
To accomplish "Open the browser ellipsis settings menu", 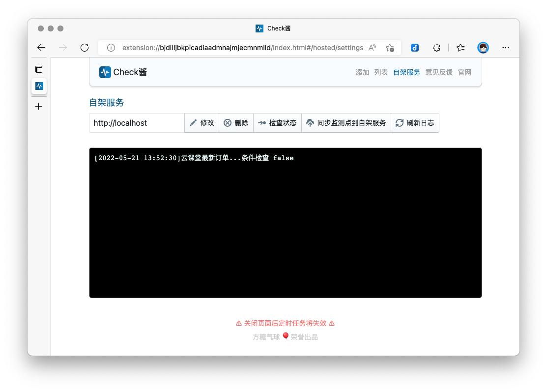I will click(x=506, y=48).
